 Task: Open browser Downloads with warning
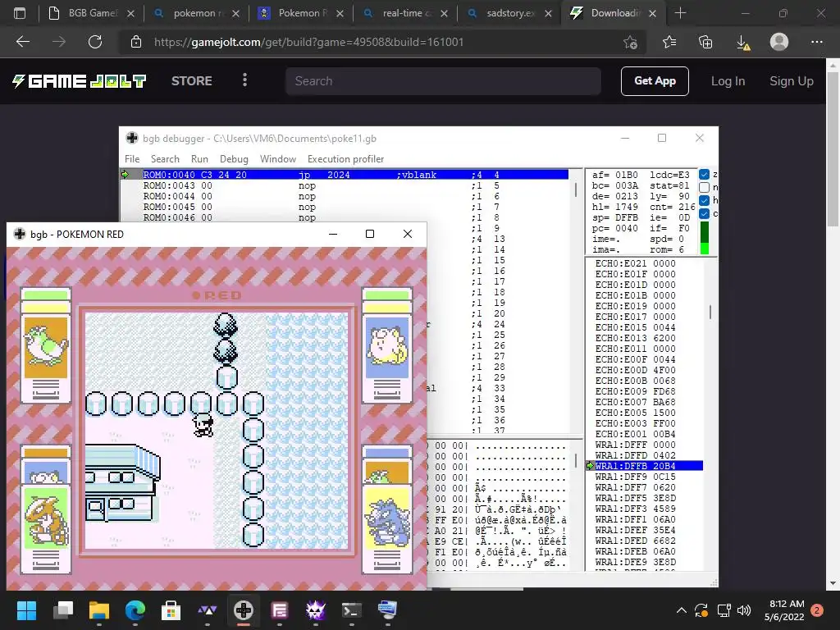[x=742, y=42]
